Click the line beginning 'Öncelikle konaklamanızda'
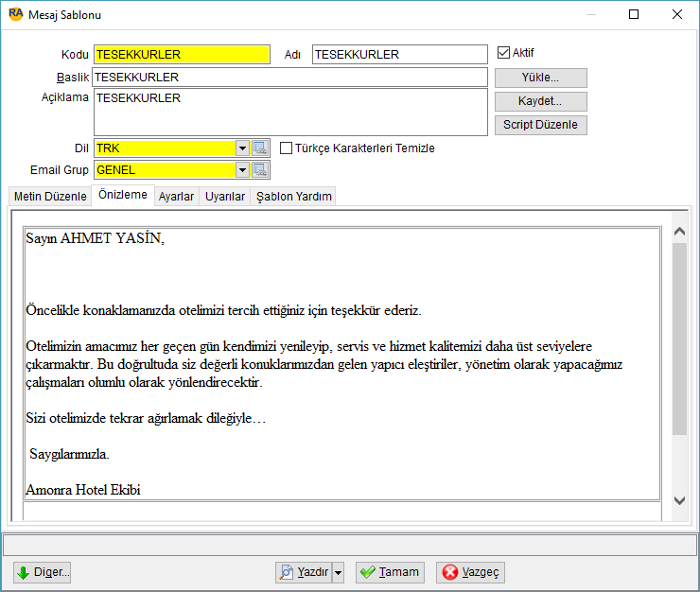Viewport: 700px width, 592px height. (x=223, y=310)
